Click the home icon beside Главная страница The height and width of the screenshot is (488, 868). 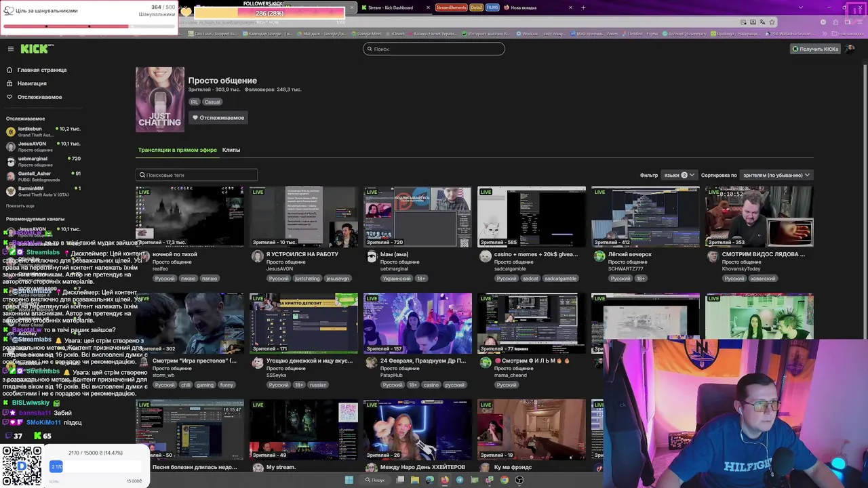[9, 70]
